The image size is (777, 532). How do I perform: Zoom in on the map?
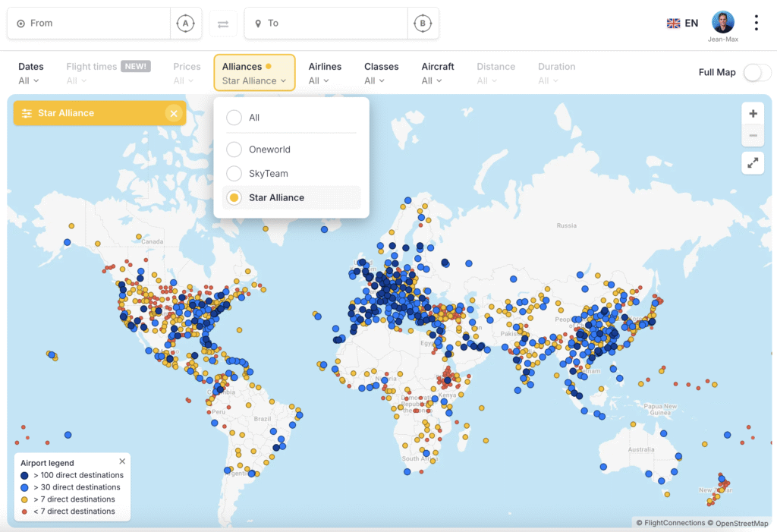[753, 114]
